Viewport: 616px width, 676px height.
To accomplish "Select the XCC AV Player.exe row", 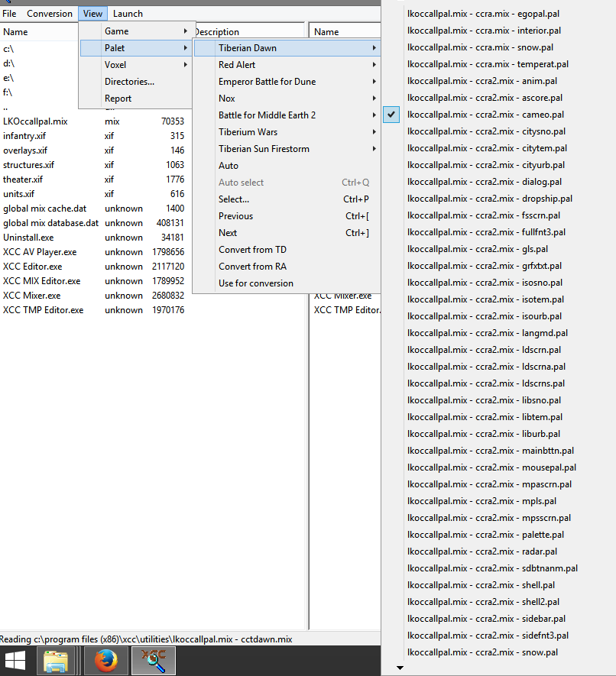I will pyautogui.click(x=40, y=252).
